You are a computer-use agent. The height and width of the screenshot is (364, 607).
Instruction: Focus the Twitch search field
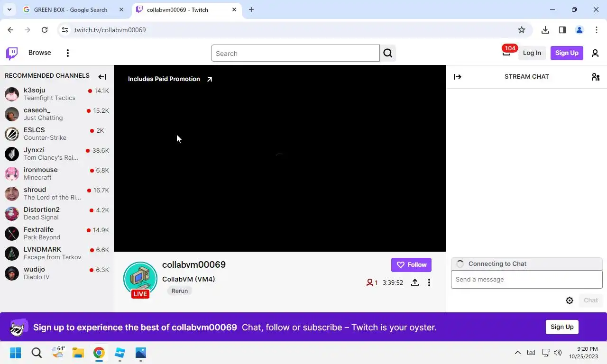295,53
